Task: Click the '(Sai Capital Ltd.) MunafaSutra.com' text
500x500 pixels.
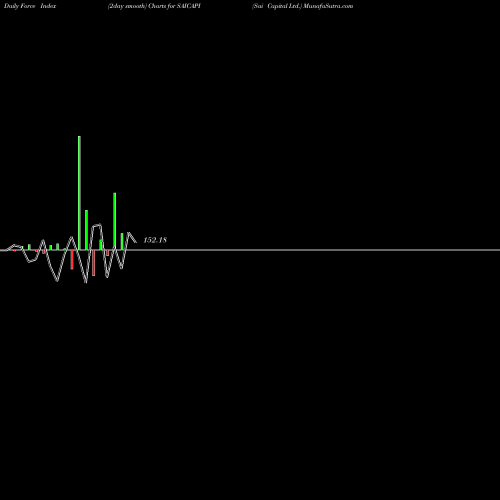Action: [x=302, y=6]
